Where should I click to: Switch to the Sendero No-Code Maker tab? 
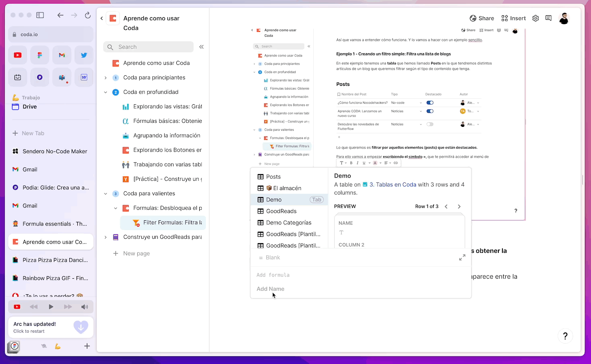pos(51,151)
